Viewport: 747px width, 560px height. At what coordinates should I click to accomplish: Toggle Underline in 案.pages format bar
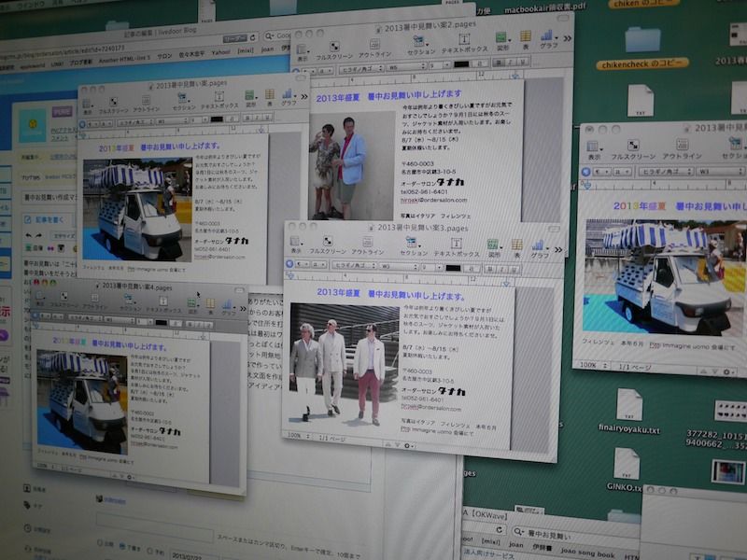268,117
